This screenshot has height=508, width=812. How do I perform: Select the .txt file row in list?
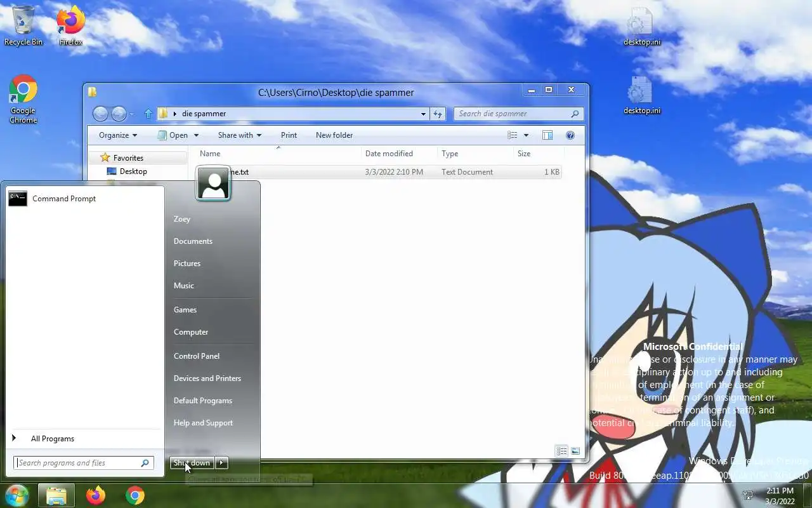tap(378, 172)
